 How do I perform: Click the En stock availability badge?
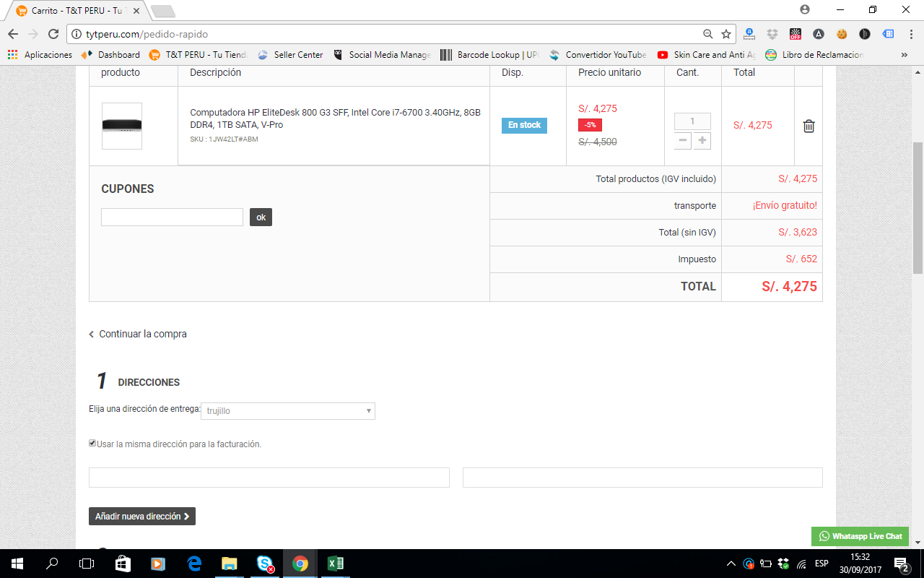coord(524,125)
